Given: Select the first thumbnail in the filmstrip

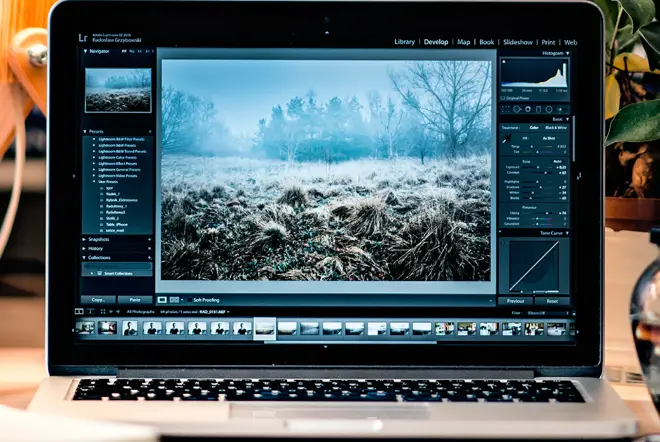Looking at the screenshot, I should tap(87, 327).
